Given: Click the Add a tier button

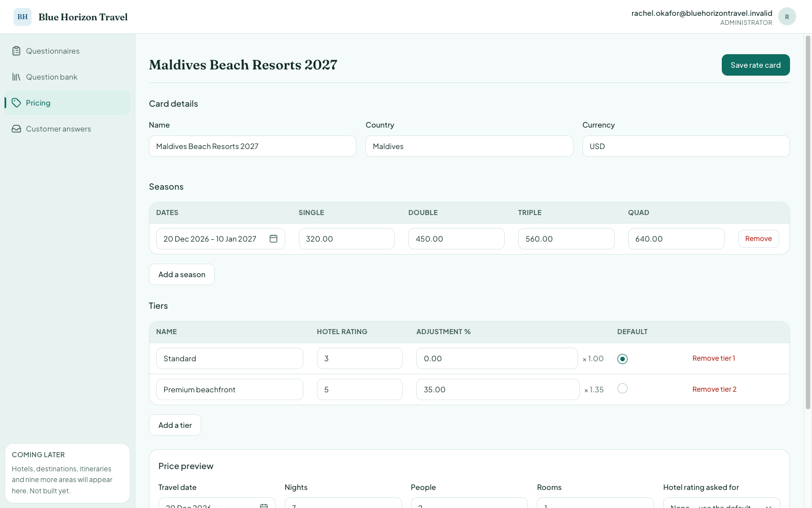Looking at the screenshot, I should click(x=175, y=425).
